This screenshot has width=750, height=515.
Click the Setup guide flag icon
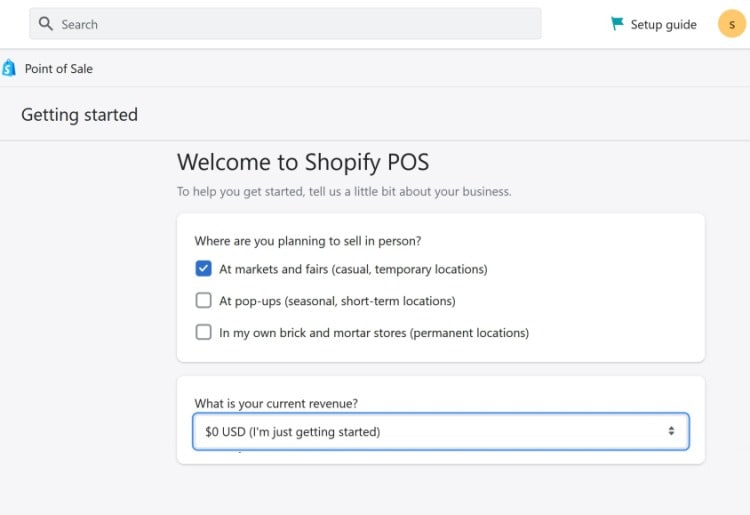click(617, 23)
